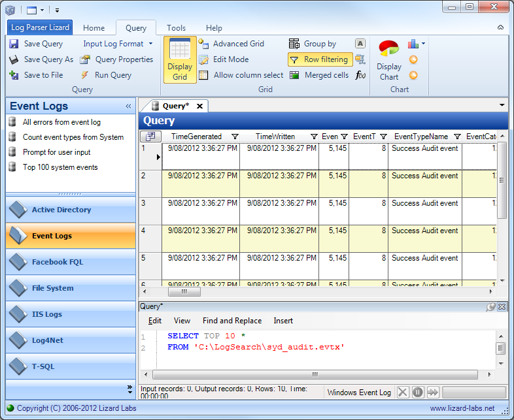
Task: Open the Insert editor menu
Action: [283, 321]
